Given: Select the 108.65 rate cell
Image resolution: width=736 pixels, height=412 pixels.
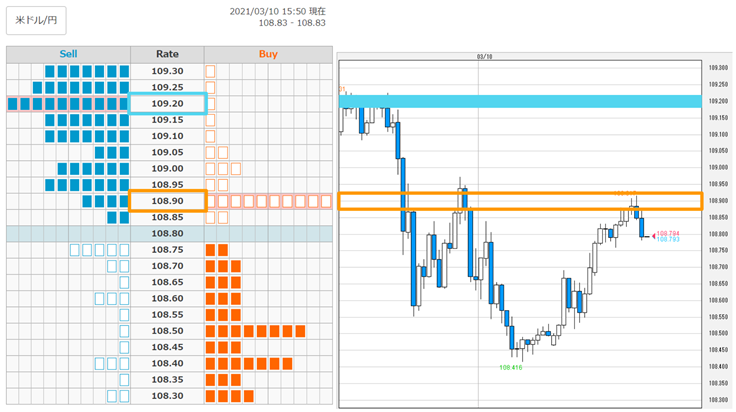Looking at the screenshot, I should [x=167, y=282].
